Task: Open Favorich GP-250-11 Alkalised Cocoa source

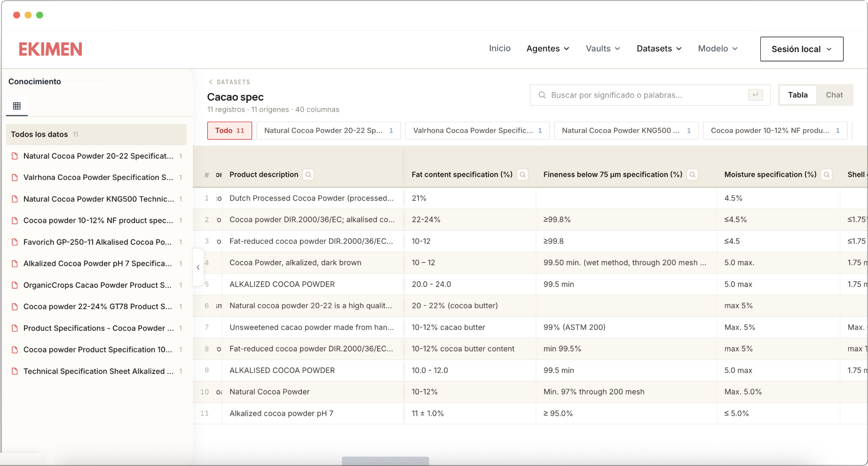Action: [x=96, y=242]
